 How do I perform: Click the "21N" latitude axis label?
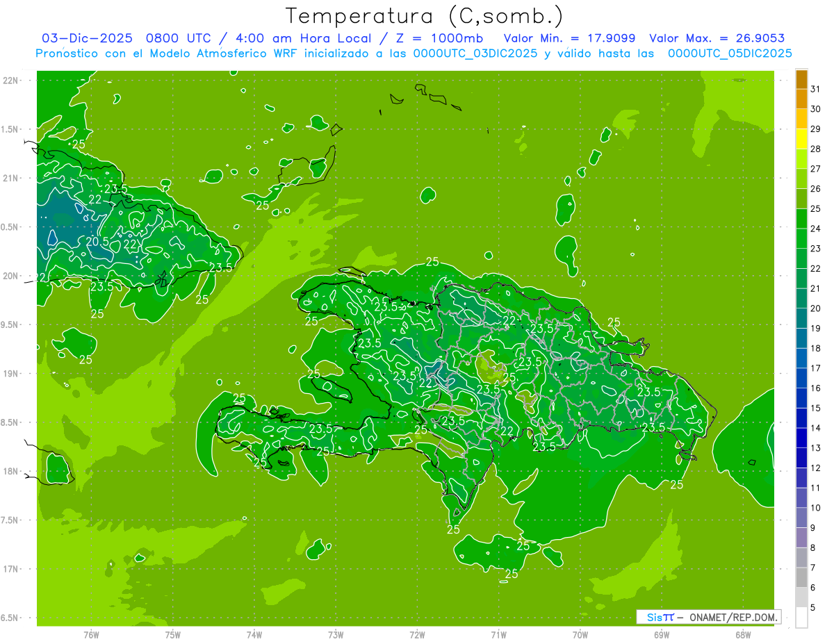(x=11, y=179)
